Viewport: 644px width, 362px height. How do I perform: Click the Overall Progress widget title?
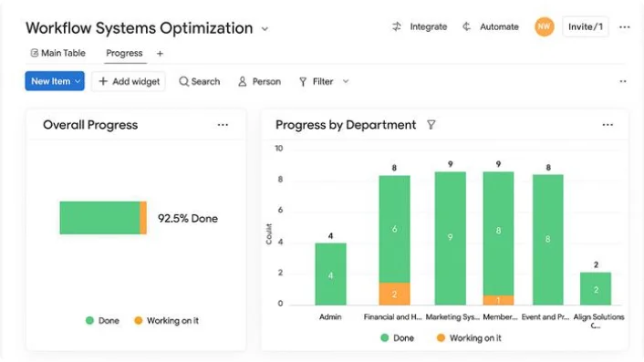point(90,125)
